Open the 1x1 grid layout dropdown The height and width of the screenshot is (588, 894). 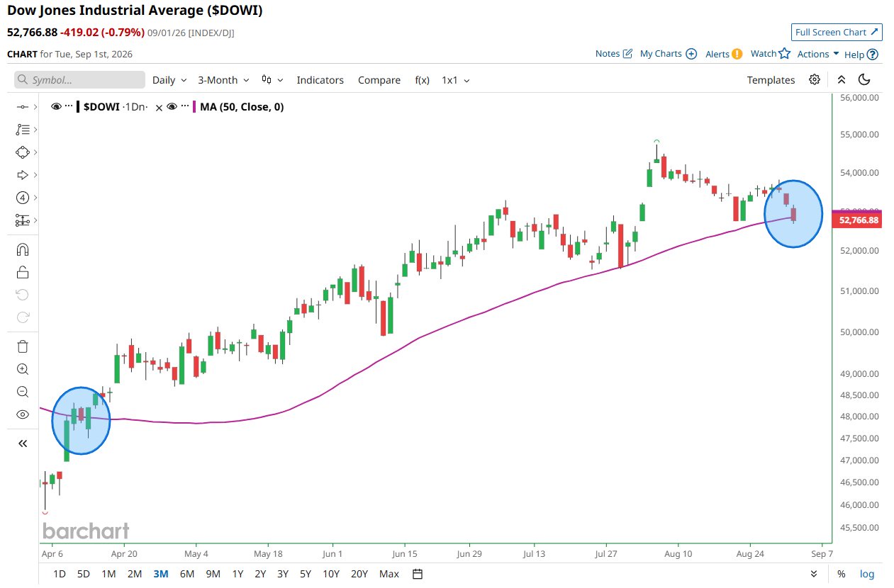[456, 80]
